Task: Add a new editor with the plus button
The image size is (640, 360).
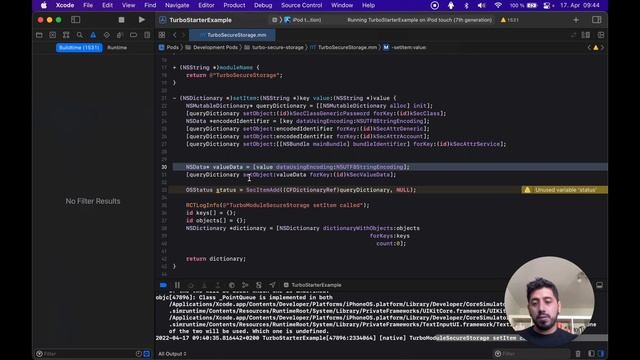Action: click(576, 20)
